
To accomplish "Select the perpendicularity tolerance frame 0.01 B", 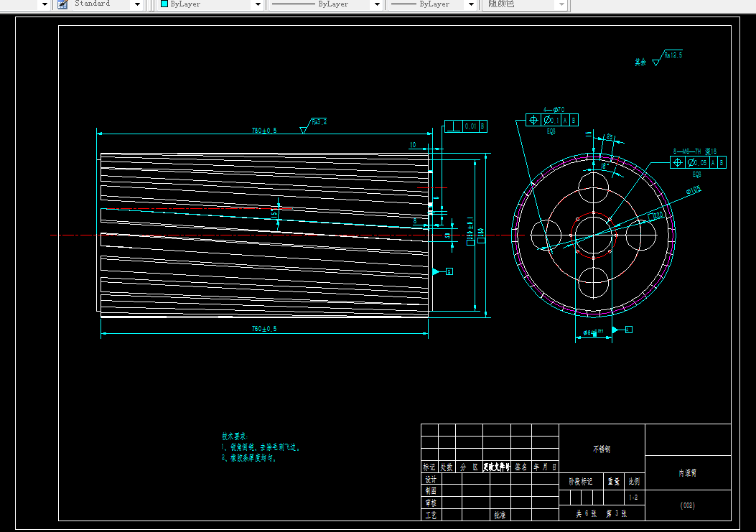I will coord(466,126).
